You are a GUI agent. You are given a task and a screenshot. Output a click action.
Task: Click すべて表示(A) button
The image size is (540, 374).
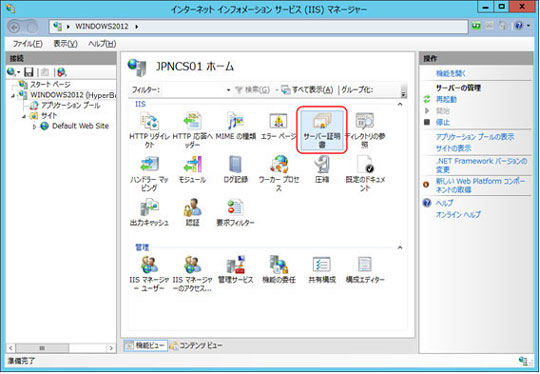[x=307, y=90]
